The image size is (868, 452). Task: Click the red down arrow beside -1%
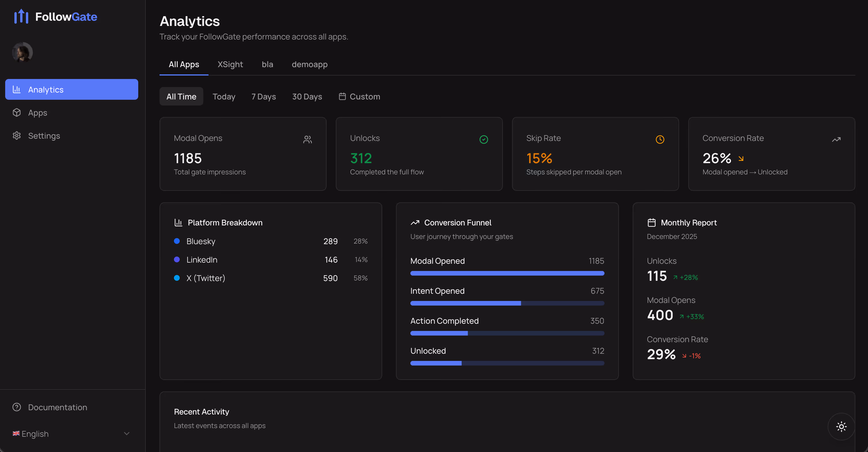(684, 356)
